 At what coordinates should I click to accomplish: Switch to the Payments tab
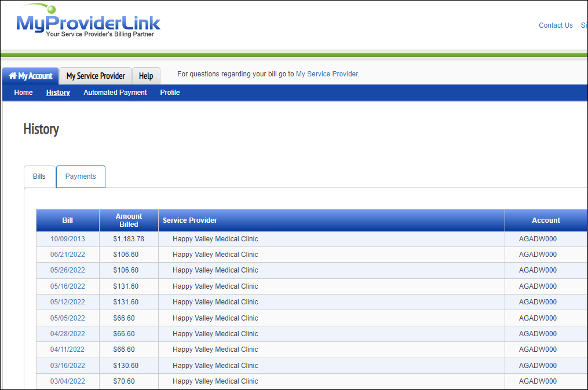point(81,176)
